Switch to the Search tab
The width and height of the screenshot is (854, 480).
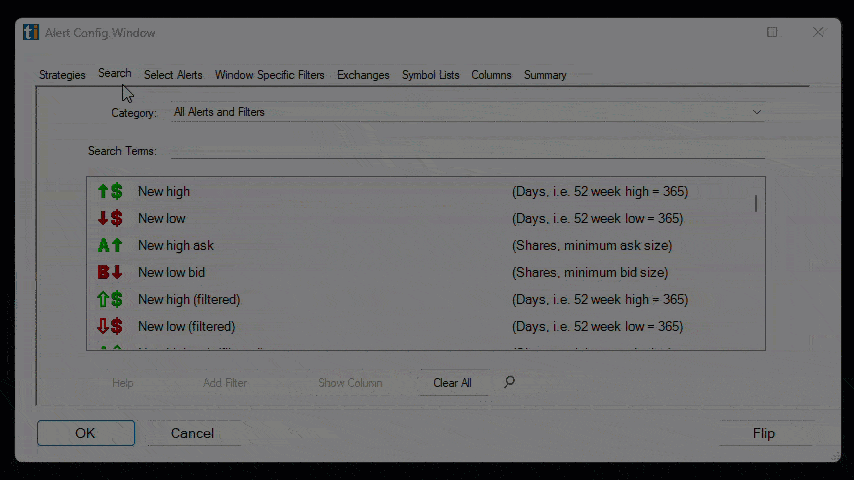(x=114, y=74)
